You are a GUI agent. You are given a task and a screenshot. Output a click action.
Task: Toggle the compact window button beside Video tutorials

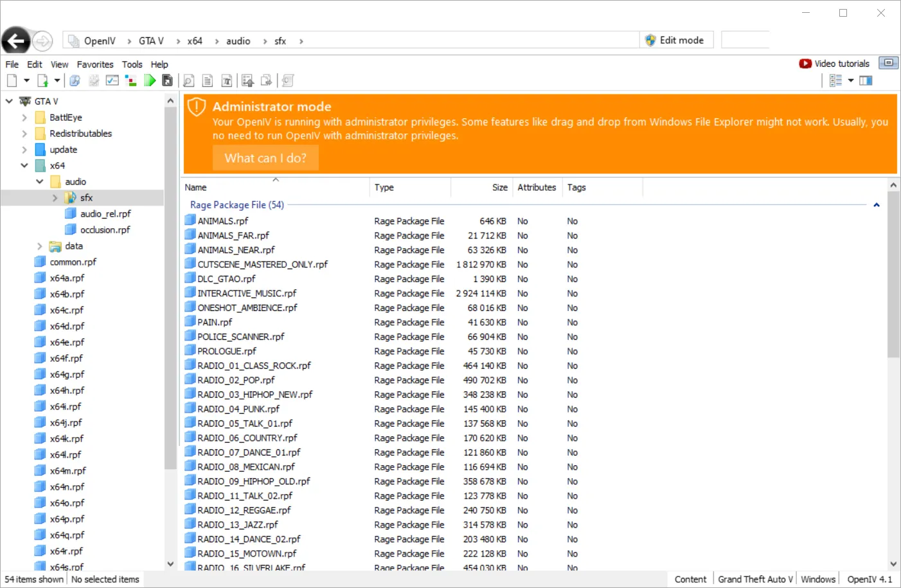coord(888,63)
